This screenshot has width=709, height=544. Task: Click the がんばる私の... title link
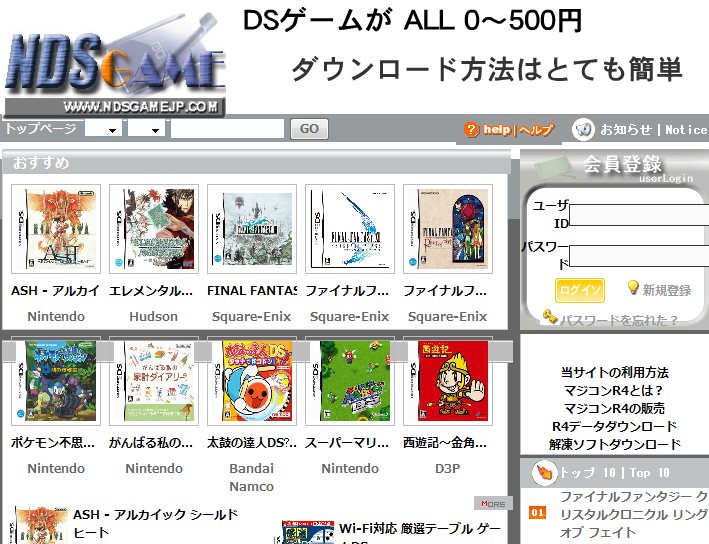[151, 443]
